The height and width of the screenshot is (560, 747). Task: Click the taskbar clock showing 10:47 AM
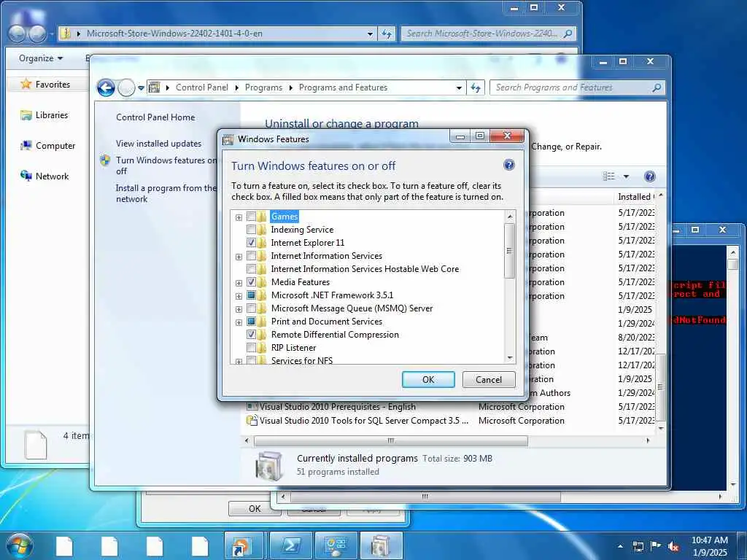709,546
